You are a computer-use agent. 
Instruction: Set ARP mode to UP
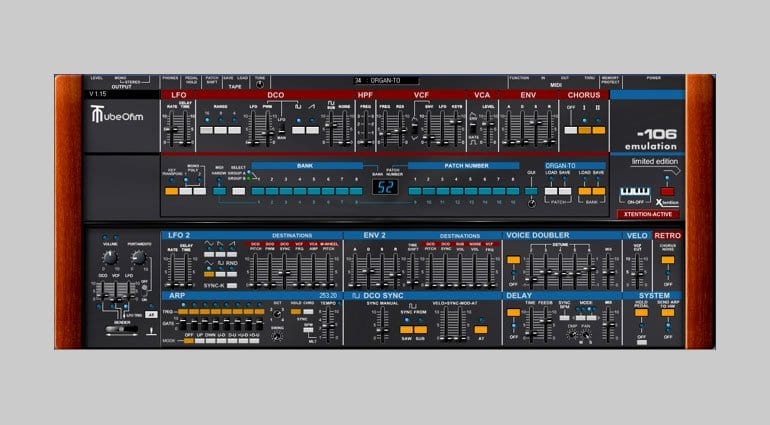pos(200,340)
